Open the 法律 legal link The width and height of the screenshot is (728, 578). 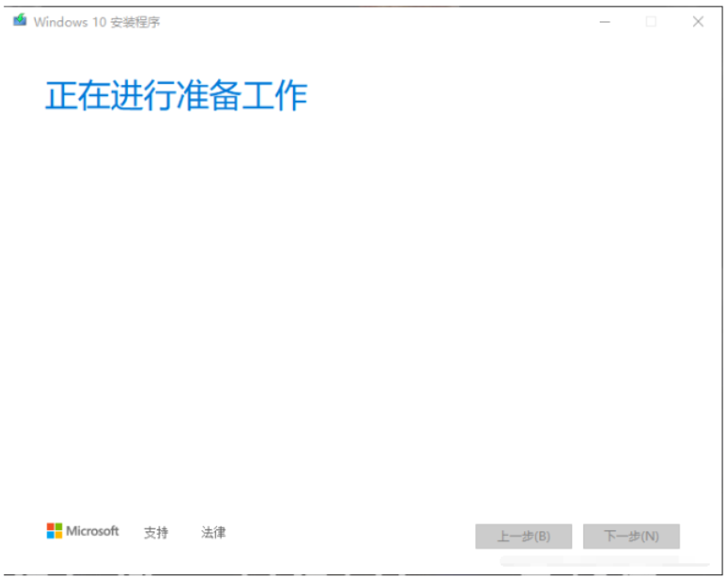(213, 532)
